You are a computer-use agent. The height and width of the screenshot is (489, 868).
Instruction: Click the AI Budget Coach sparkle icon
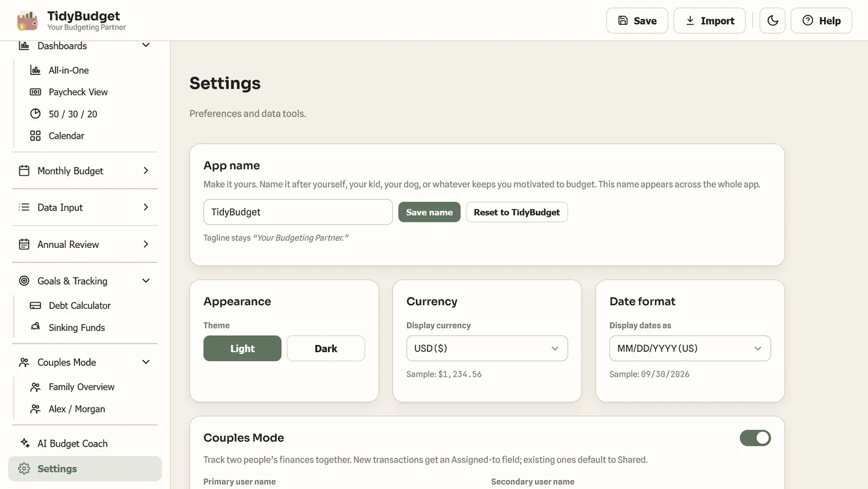coord(25,443)
